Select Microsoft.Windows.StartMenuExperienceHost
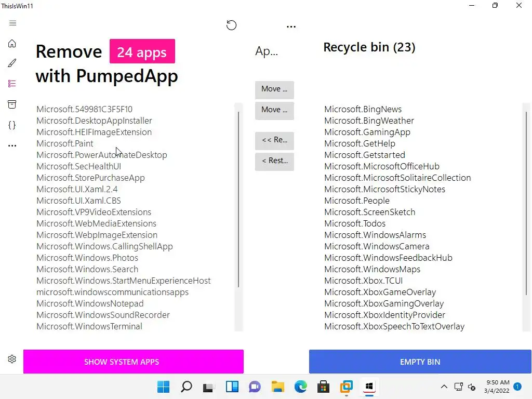This screenshot has width=532, height=399. pyautogui.click(x=124, y=281)
